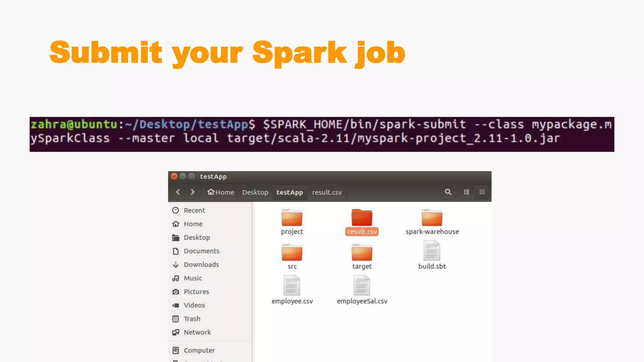Click the Pictures camera icon in sidebar

pos(176,292)
